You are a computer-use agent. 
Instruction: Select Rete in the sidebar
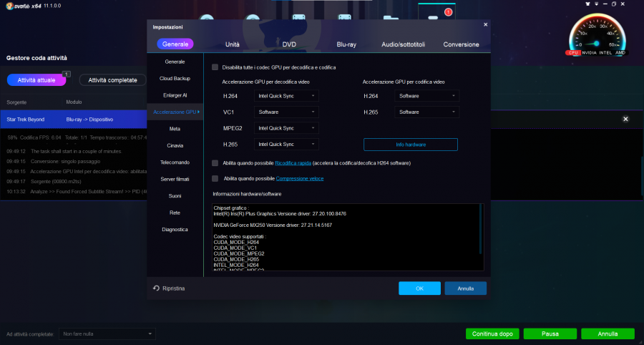point(175,213)
